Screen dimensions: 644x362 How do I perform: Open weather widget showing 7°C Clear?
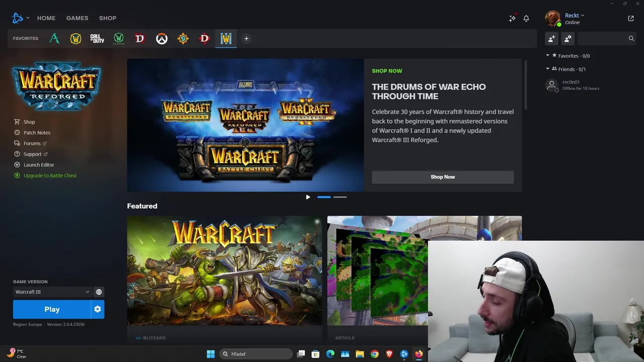pyautogui.click(x=16, y=353)
